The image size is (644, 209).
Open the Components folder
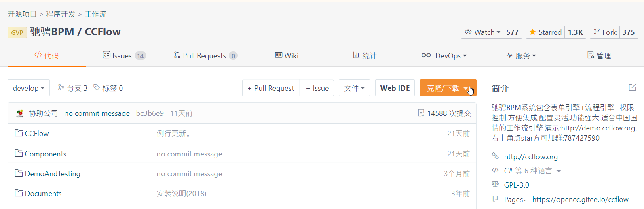point(45,154)
